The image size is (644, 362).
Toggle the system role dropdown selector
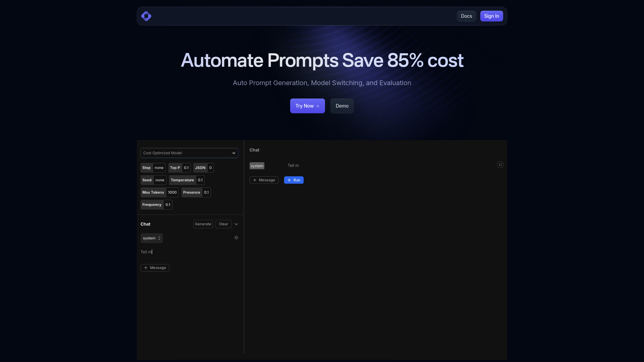click(152, 238)
